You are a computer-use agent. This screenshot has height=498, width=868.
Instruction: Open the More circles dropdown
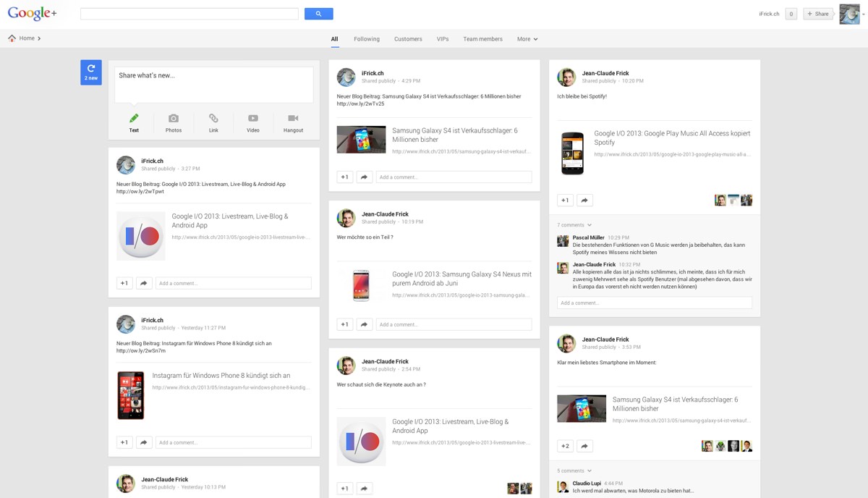[x=527, y=39]
